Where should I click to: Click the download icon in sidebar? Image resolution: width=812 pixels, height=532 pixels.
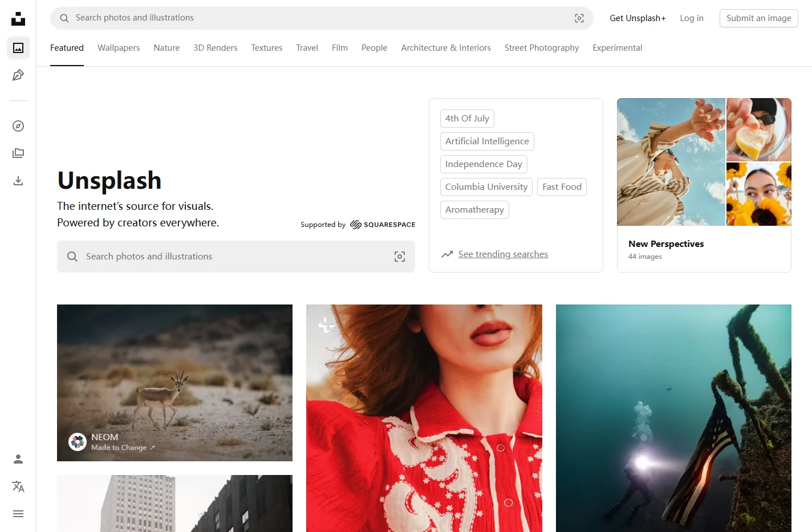18,181
